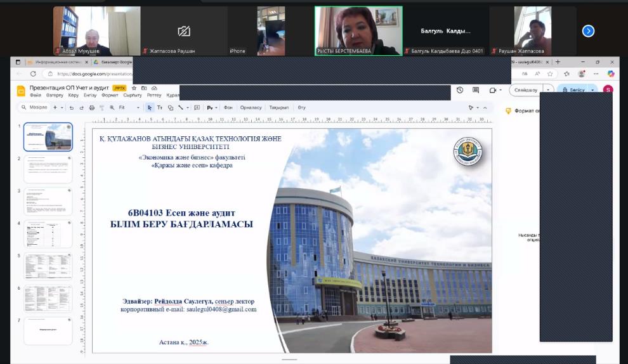Click the Redo arrow in the toolbar
The width and height of the screenshot is (628, 364).
tap(82, 108)
